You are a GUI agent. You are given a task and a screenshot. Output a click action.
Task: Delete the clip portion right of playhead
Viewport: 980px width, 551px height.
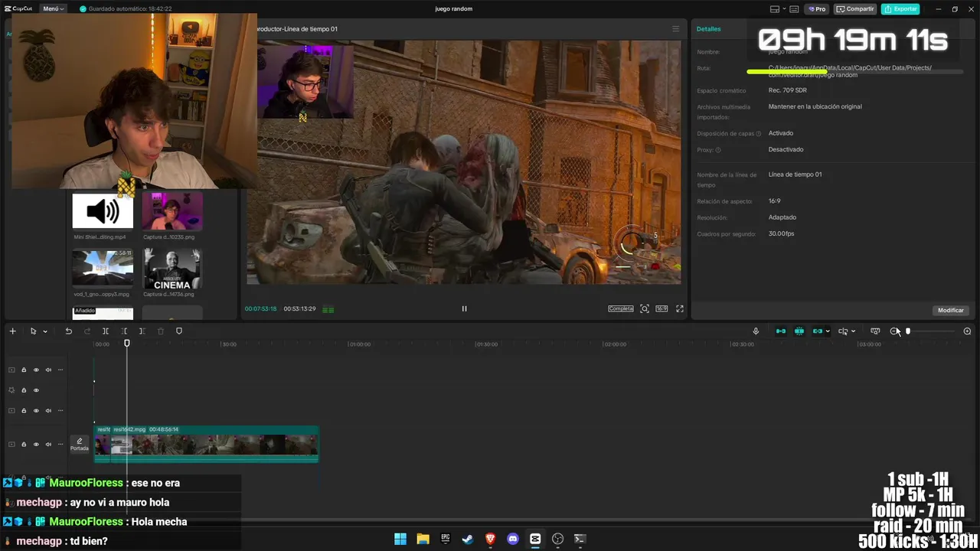pyautogui.click(x=142, y=331)
